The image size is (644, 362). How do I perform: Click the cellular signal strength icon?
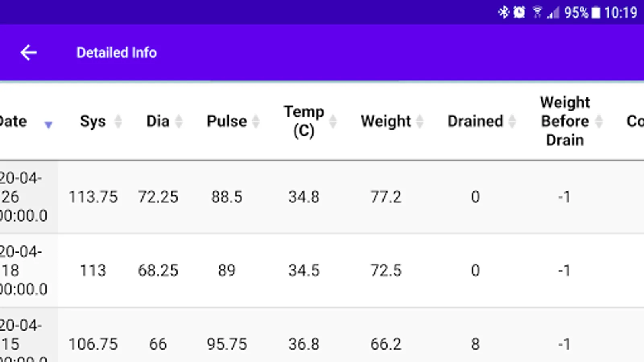pyautogui.click(x=553, y=13)
